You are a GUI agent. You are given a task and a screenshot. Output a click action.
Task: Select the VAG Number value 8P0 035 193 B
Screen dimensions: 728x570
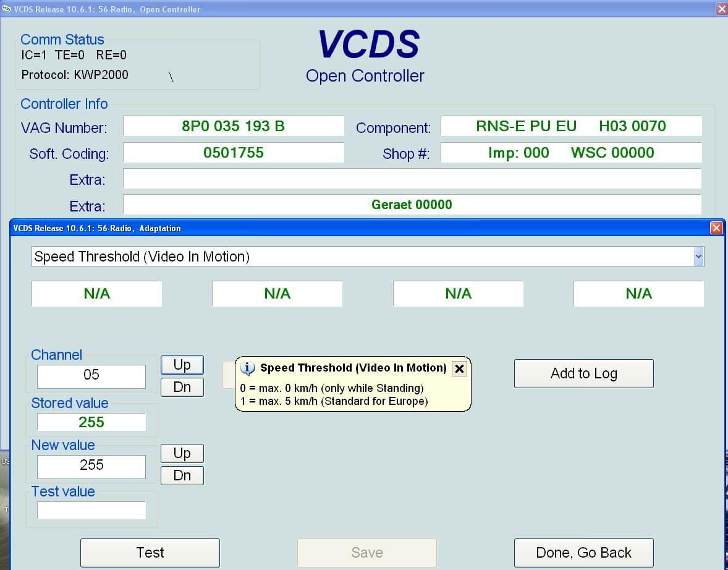[x=233, y=126]
